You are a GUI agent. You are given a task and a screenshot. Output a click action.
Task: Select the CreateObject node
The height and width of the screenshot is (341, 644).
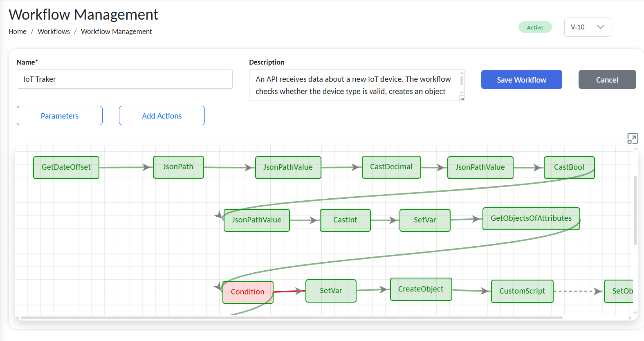pos(421,289)
